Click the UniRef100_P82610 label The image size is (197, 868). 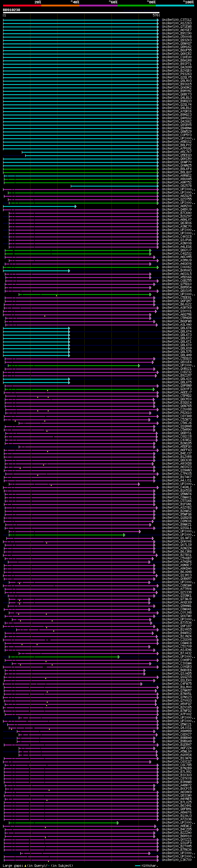(x=177, y=413)
